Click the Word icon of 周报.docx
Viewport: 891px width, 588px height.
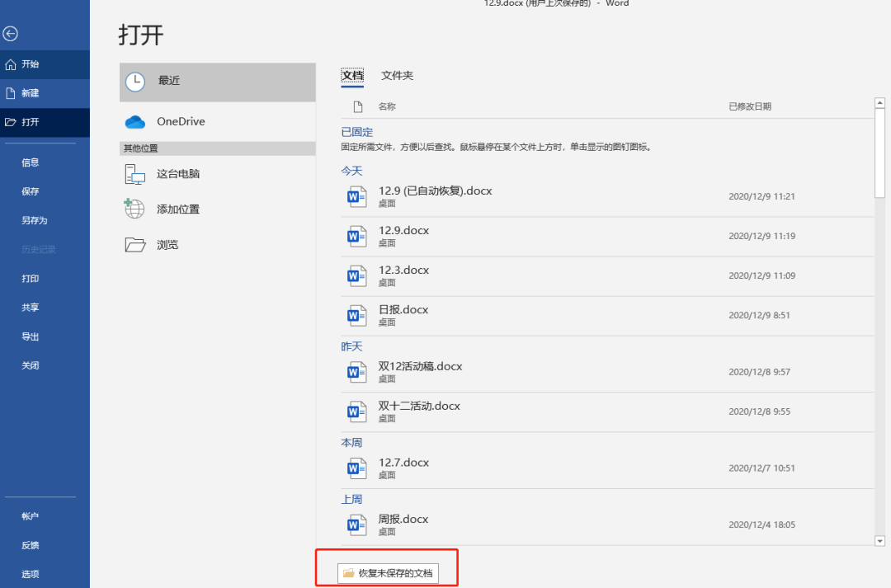click(x=357, y=525)
